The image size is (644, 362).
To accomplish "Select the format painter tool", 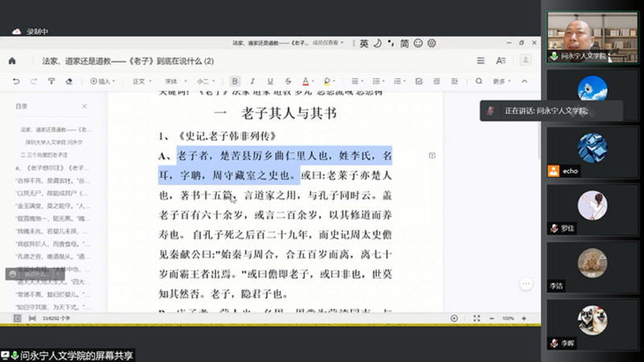I will 51,81.
